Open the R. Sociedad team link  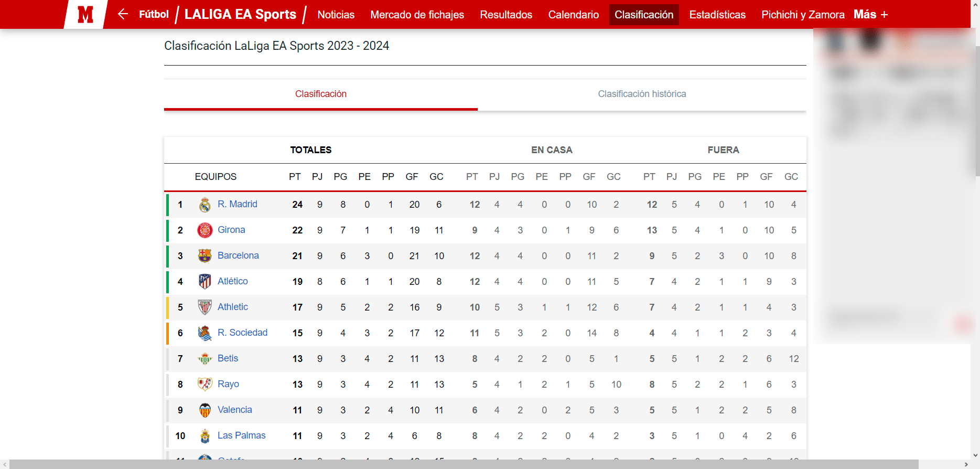point(243,333)
